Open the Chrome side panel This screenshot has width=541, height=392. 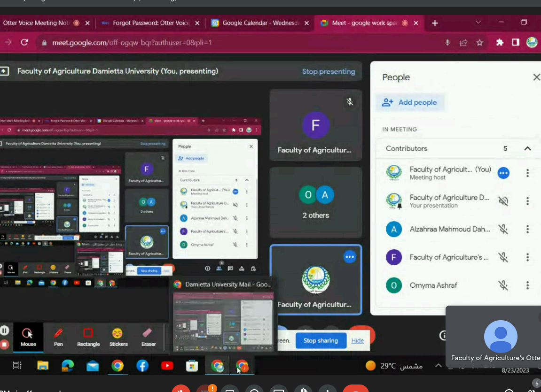pos(516,42)
